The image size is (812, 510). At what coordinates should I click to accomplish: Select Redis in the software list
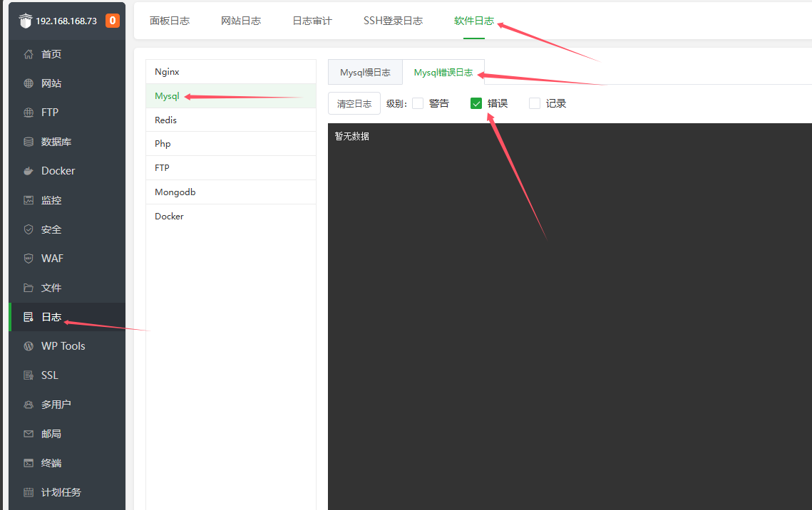coord(231,120)
